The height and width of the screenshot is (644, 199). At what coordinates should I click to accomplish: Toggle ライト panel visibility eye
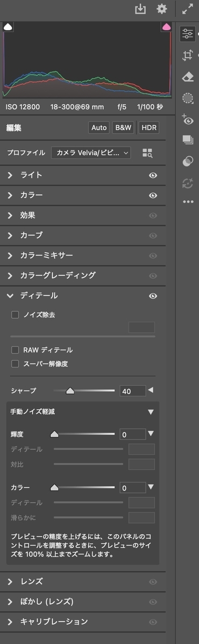coord(153,175)
